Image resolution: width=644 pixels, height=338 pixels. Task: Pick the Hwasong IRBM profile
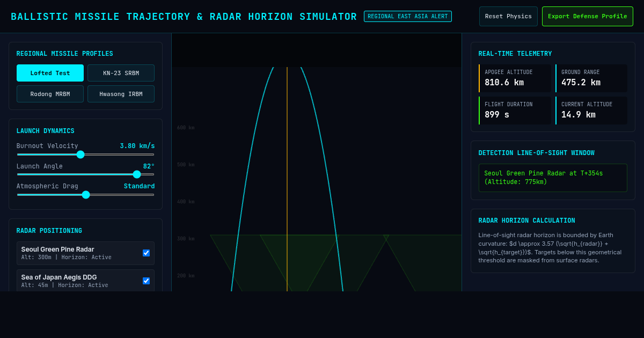click(x=121, y=94)
